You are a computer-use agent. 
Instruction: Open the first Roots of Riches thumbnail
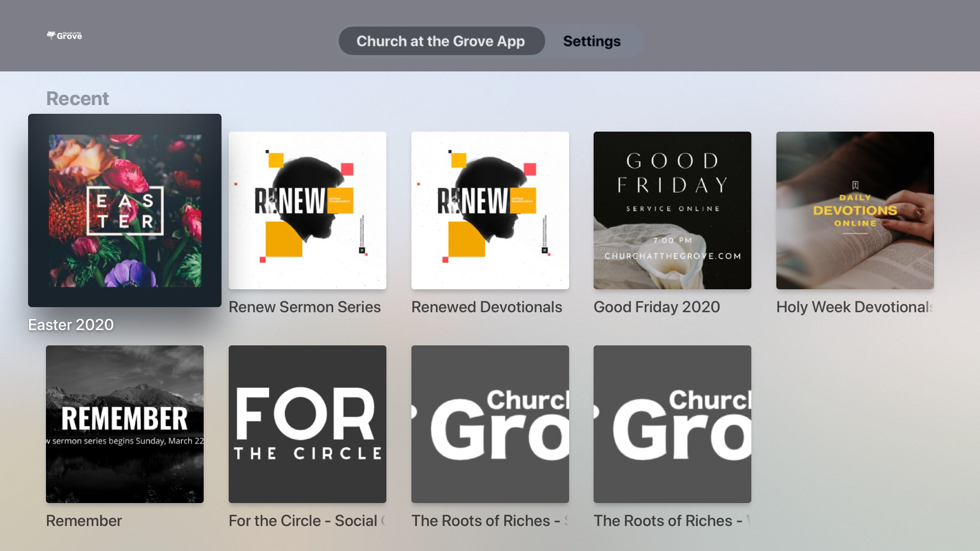(490, 424)
